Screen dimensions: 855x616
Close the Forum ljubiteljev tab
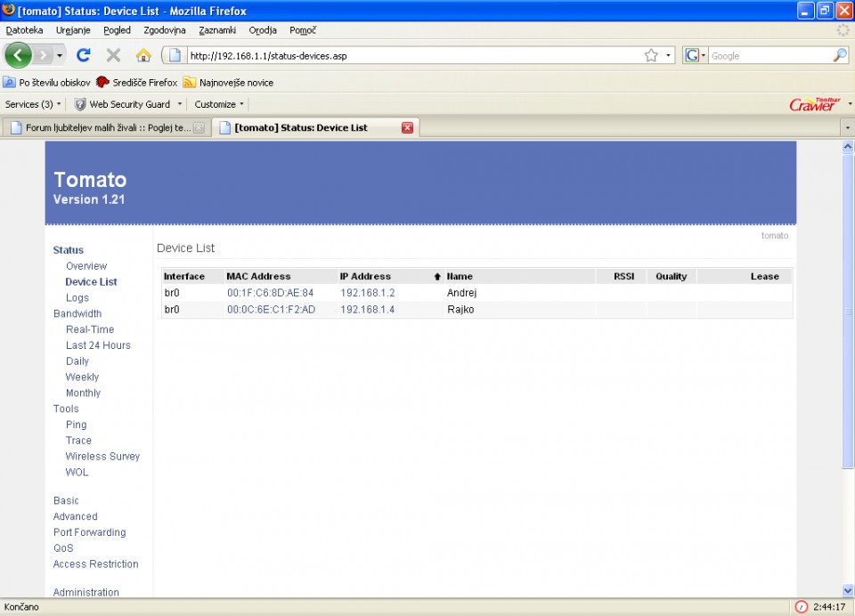click(199, 127)
